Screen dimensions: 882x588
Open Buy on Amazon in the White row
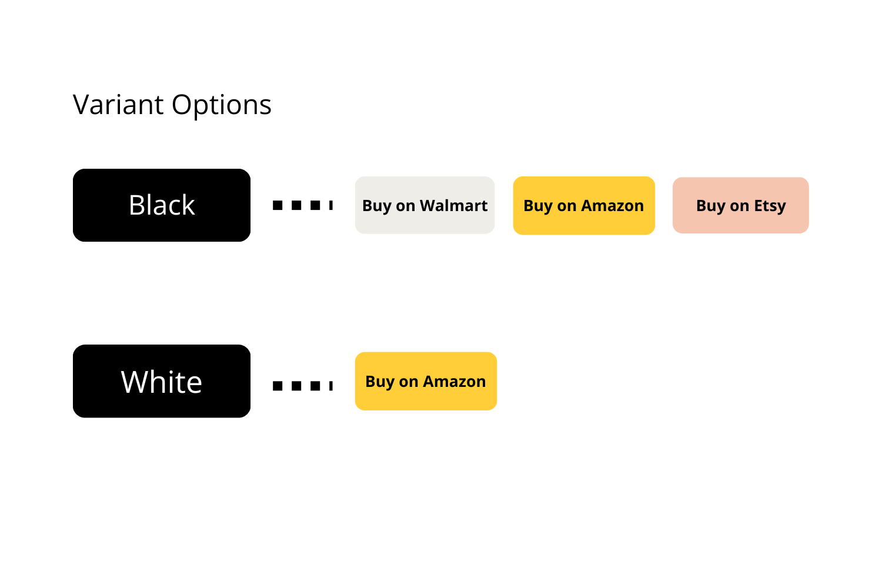(426, 381)
